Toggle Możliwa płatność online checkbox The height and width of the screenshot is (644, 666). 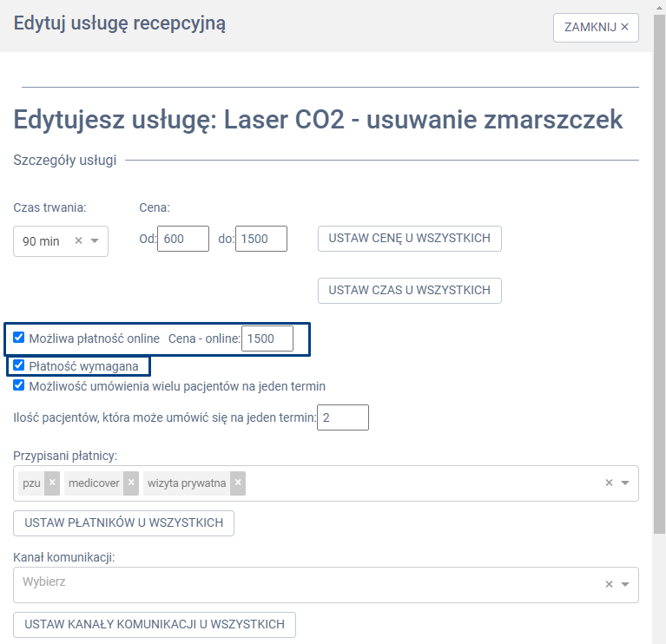coord(19,338)
